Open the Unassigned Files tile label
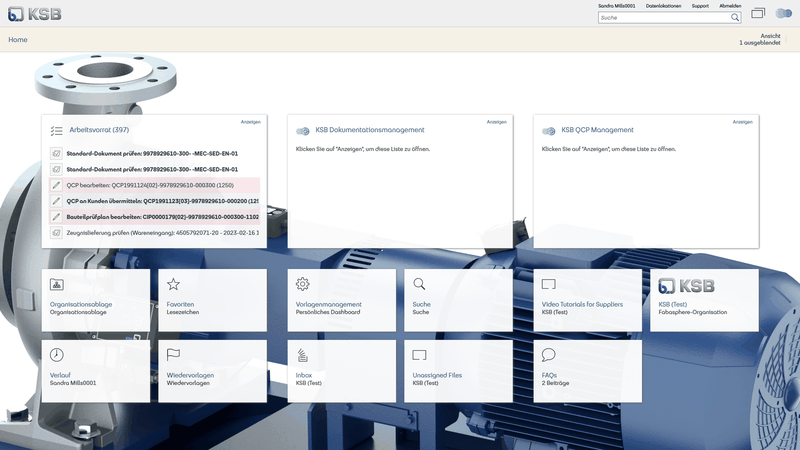The width and height of the screenshot is (800, 450). pyautogui.click(x=437, y=375)
